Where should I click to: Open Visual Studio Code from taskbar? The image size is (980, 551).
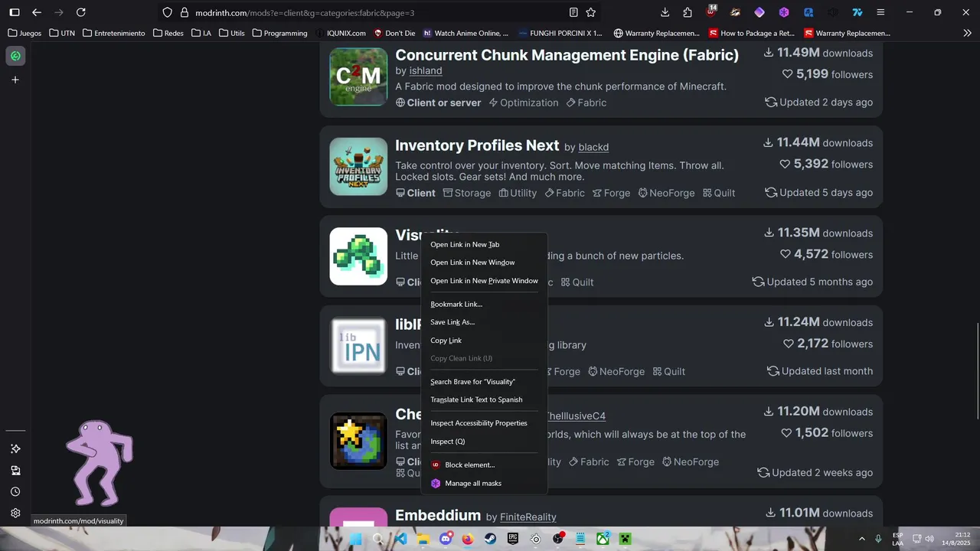(x=400, y=539)
